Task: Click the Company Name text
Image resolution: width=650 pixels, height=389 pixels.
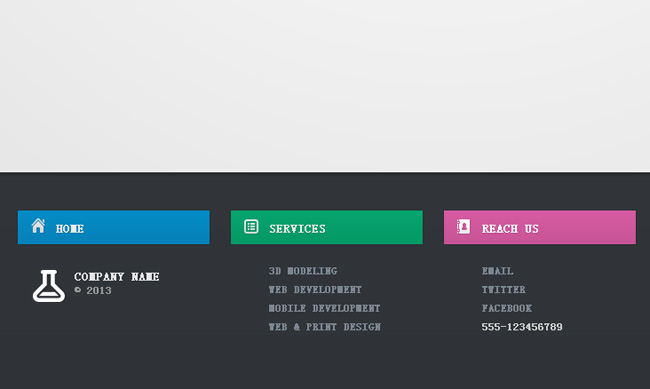Action: [116, 277]
